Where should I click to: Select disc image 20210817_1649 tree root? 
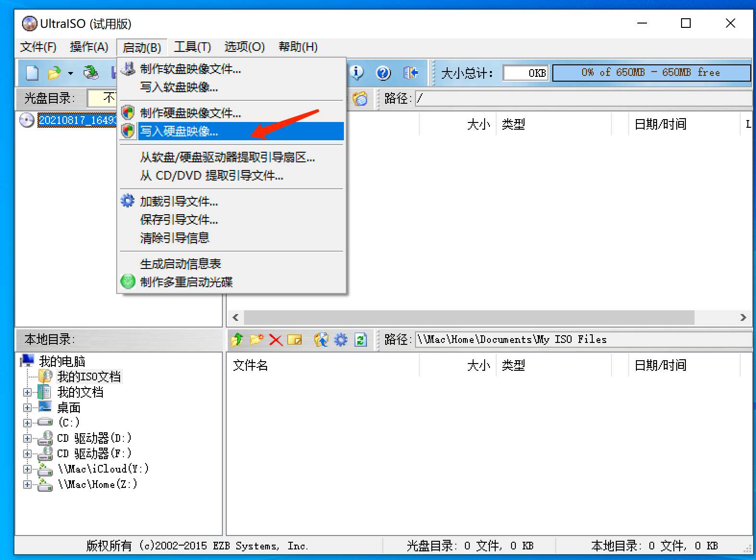[77, 120]
